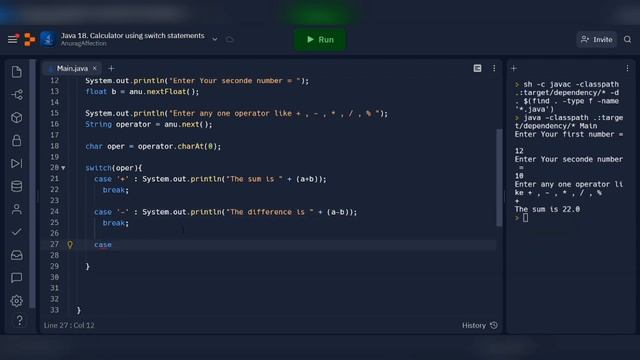Click the Replit logo icon
This screenshot has width=640, height=360.
(x=29, y=39)
